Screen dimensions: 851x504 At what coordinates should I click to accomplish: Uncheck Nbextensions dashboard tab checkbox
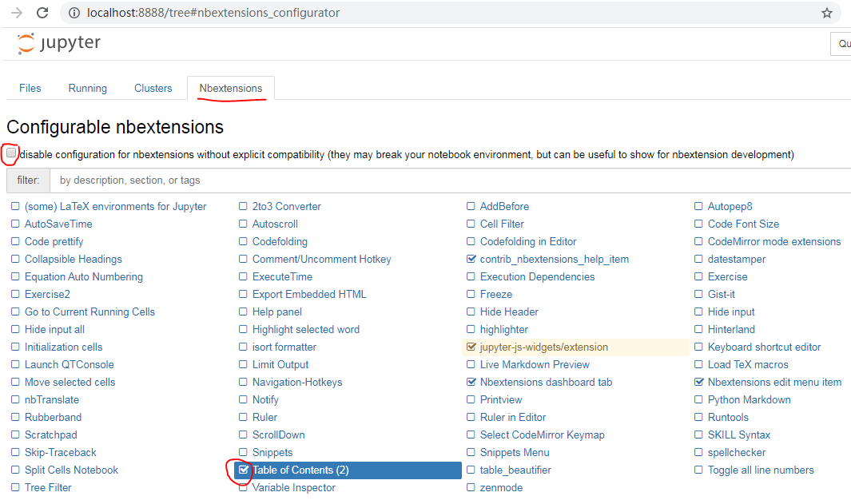tap(471, 382)
